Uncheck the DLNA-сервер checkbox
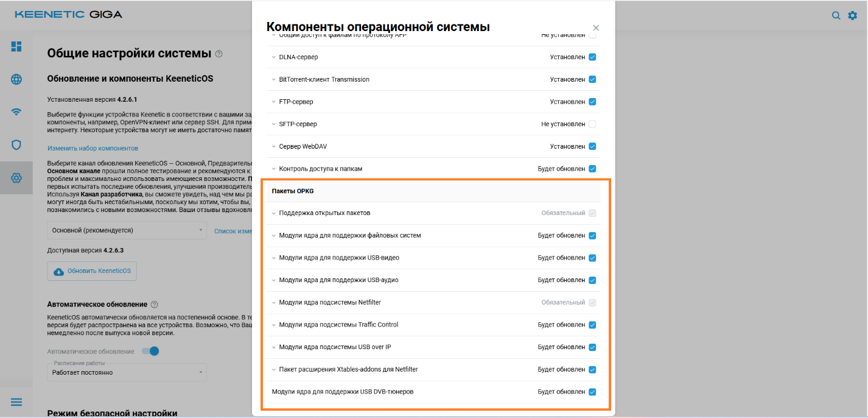Image resolution: width=868 pixels, height=418 pixels. pos(592,57)
